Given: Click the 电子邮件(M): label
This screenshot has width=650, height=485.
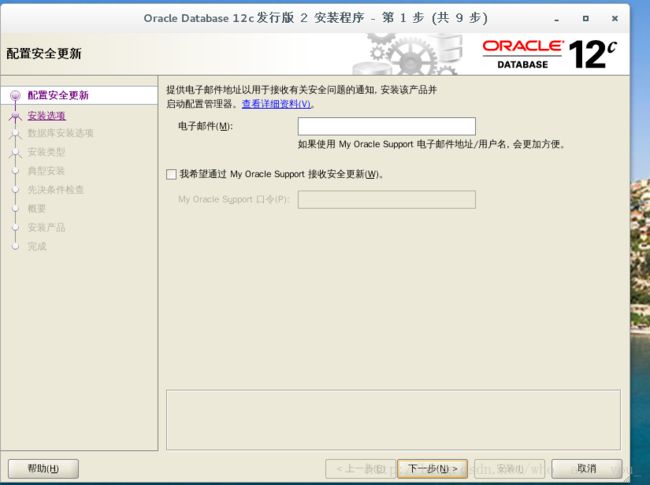Looking at the screenshot, I should pyautogui.click(x=205, y=126).
